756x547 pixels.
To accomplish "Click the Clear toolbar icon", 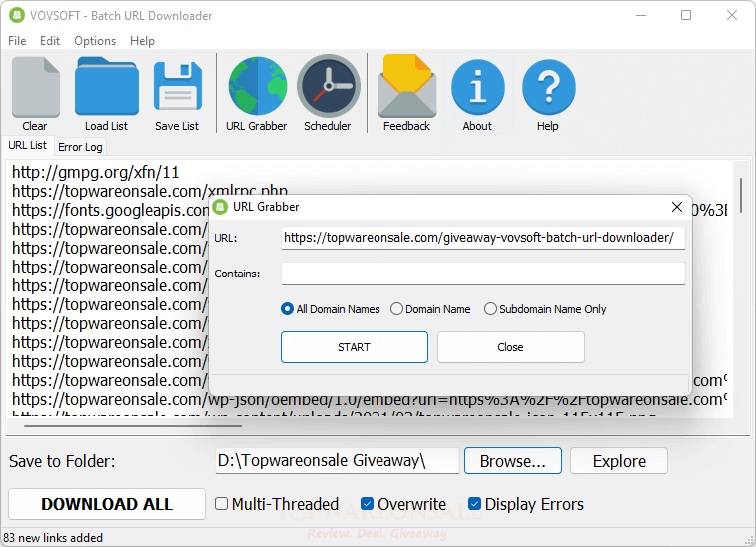I will click(x=35, y=87).
